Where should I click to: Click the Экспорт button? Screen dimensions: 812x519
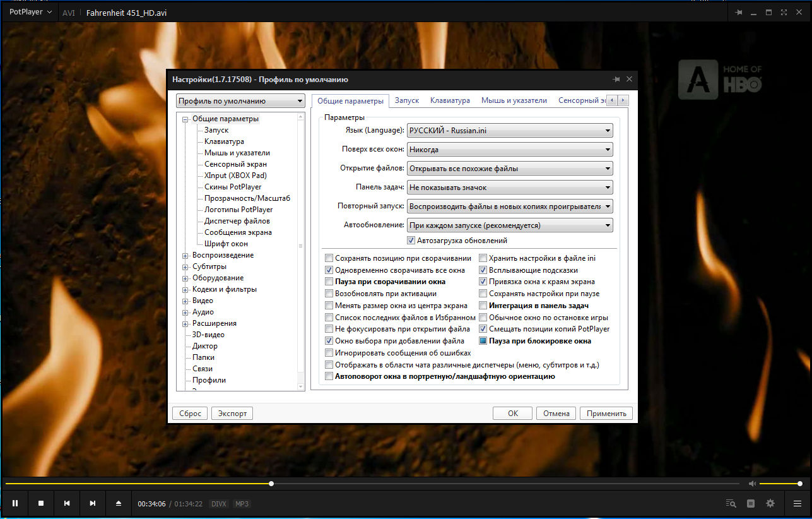click(x=232, y=414)
